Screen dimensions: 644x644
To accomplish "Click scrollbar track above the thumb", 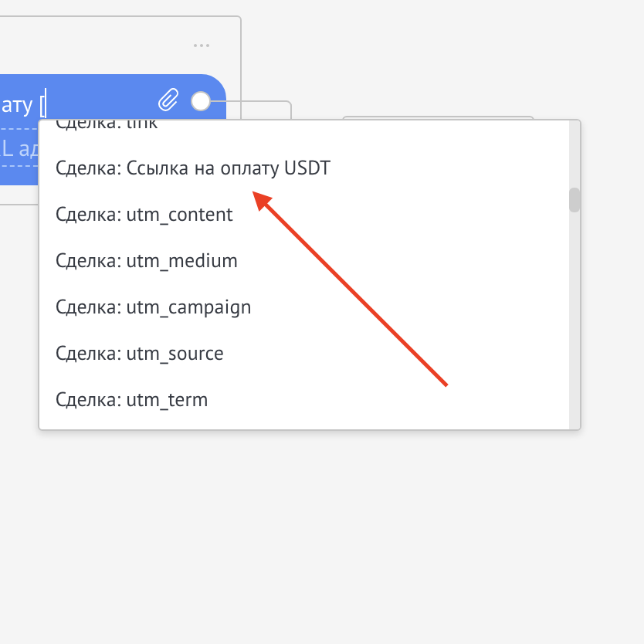I will click(x=574, y=154).
